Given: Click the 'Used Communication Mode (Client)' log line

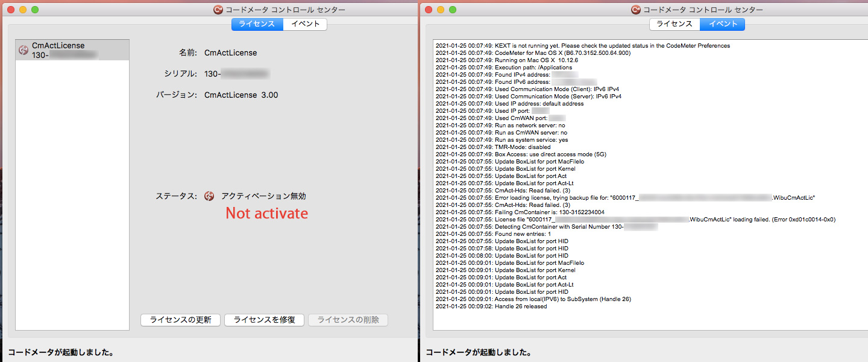Looking at the screenshot, I should (527, 89).
